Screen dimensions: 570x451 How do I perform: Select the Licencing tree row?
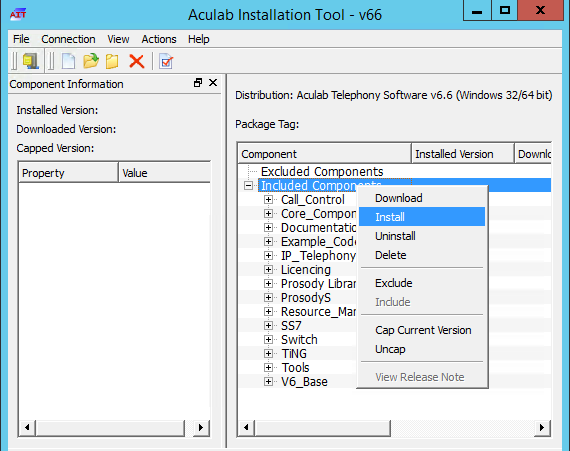(306, 270)
